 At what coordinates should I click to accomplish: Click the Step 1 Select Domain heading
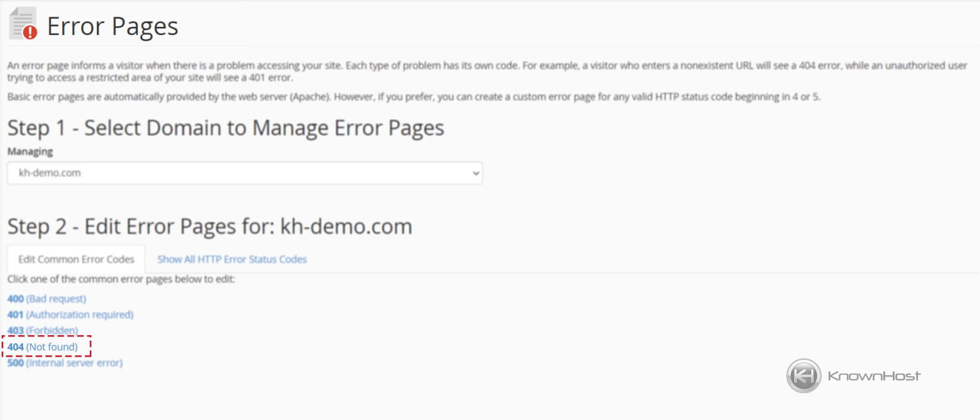click(225, 128)
